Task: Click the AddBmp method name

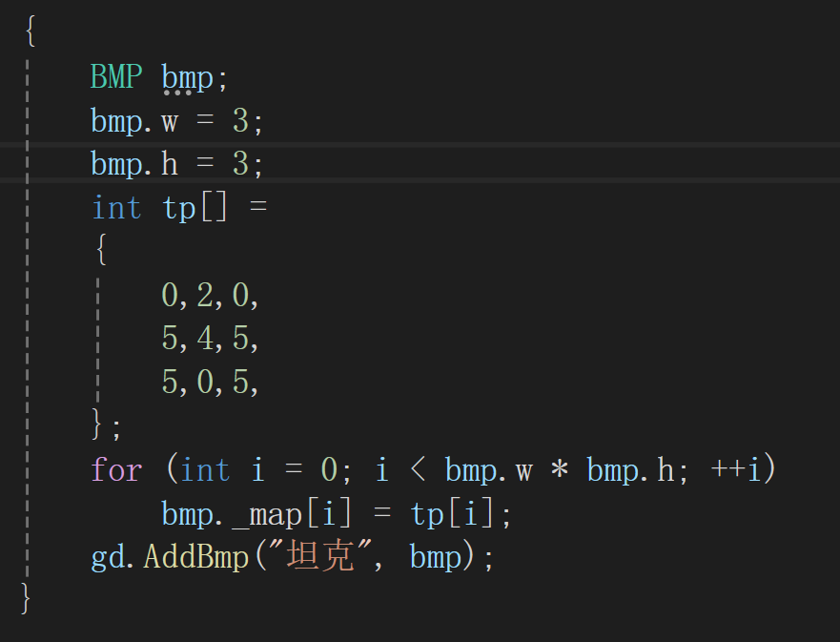Action: point(196,556)
